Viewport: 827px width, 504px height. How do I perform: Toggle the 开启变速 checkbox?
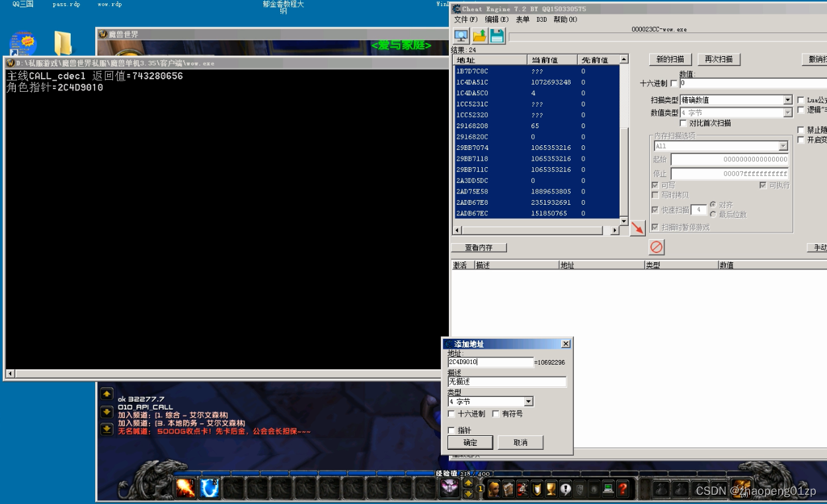pyautogui.click(x=801, y=140)
